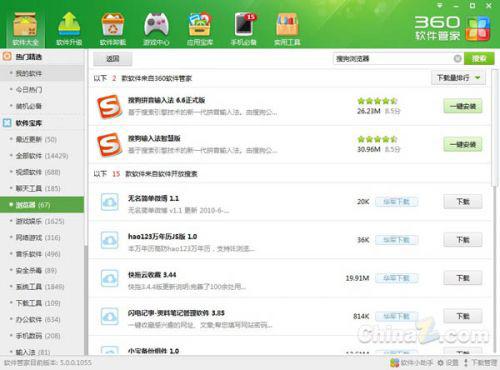Image resolution: width=500 pixels, height=370 pixels.
Task: Click the Sogou icon for 搜狗输入法智慧版
Action: click(109, 145)
